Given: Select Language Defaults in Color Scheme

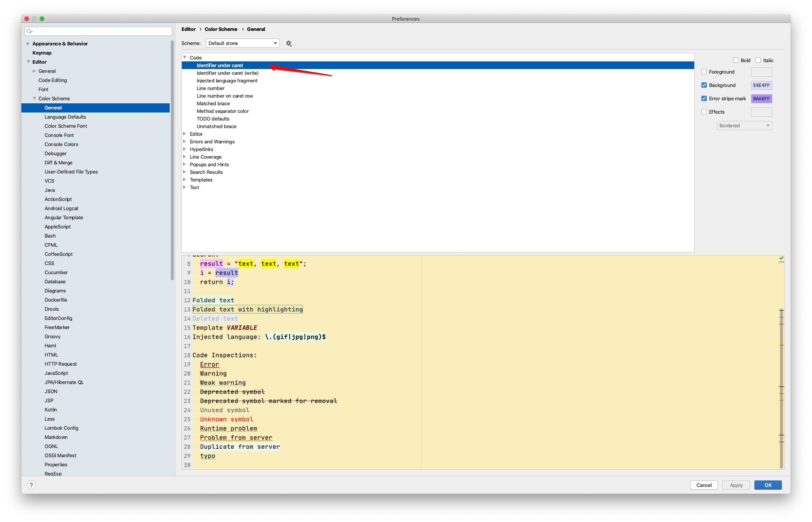Looking at the screenshot, I should [x=65, y=117].
